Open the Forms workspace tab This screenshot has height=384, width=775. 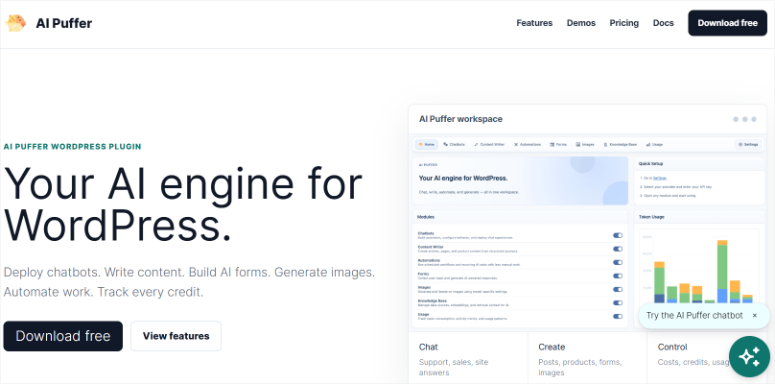click(x=559, y=144)
